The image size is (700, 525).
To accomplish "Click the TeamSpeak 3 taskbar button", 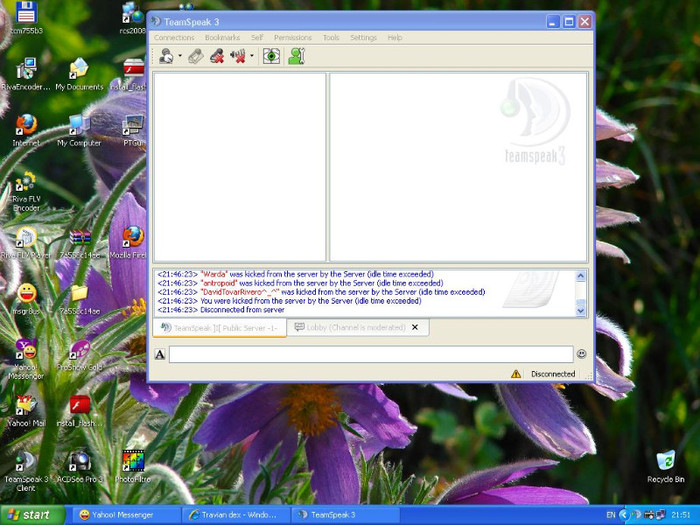I will coord(345,515).
